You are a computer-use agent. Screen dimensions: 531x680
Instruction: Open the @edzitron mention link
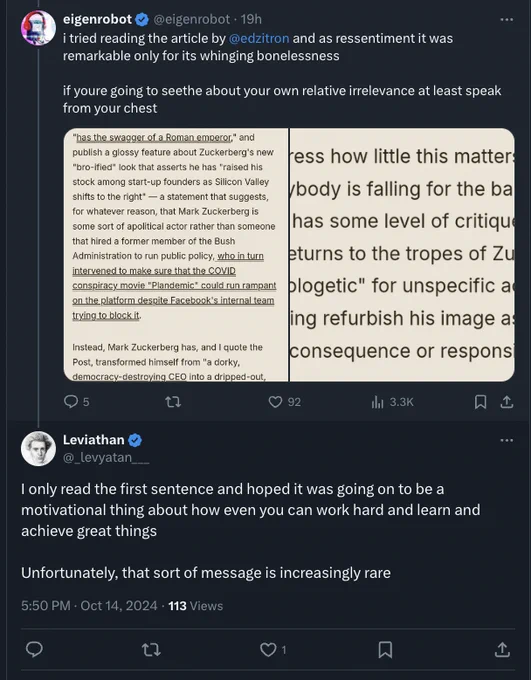tap(259, 39)
